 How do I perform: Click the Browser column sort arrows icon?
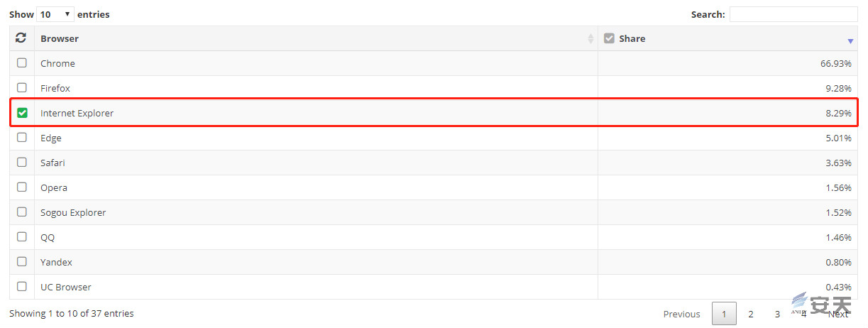[590, 39]
